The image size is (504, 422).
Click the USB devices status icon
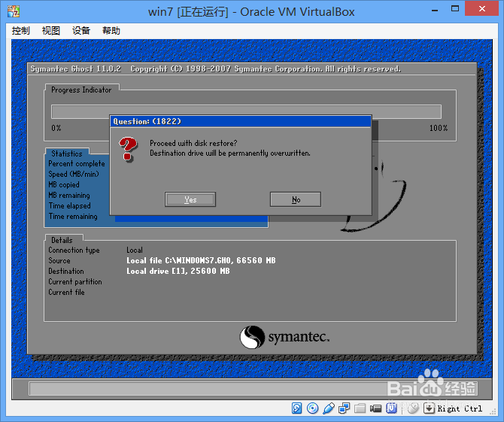pyautogui.click(x=328, y=408)
